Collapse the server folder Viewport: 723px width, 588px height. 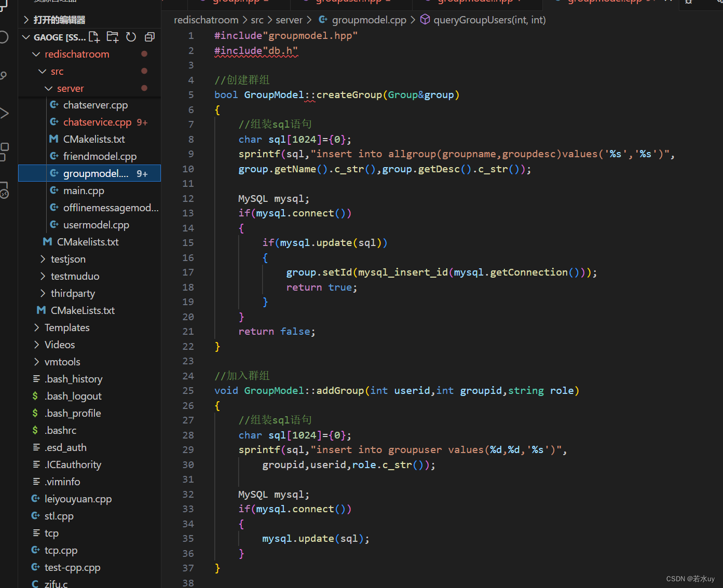coord(48,88)
